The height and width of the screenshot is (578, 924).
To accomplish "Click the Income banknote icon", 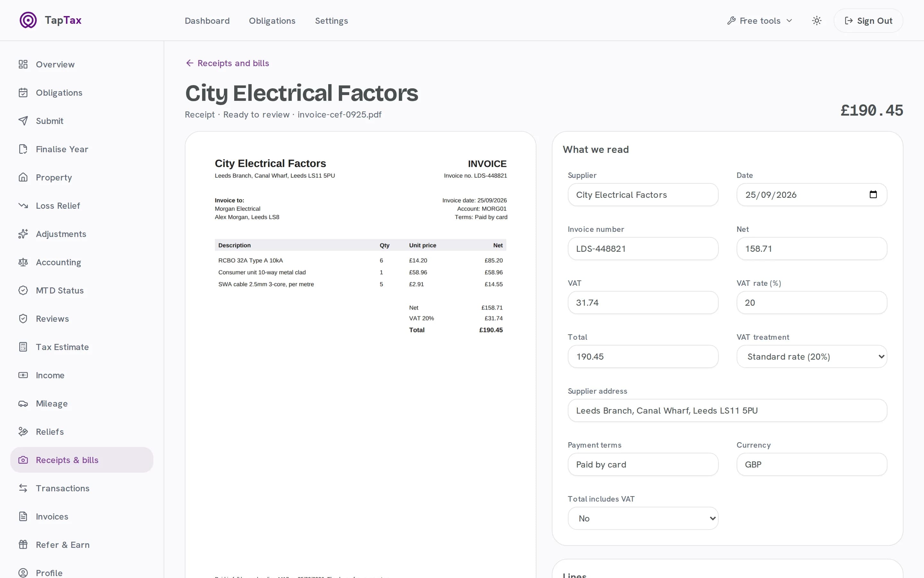I will pos(23,375).
